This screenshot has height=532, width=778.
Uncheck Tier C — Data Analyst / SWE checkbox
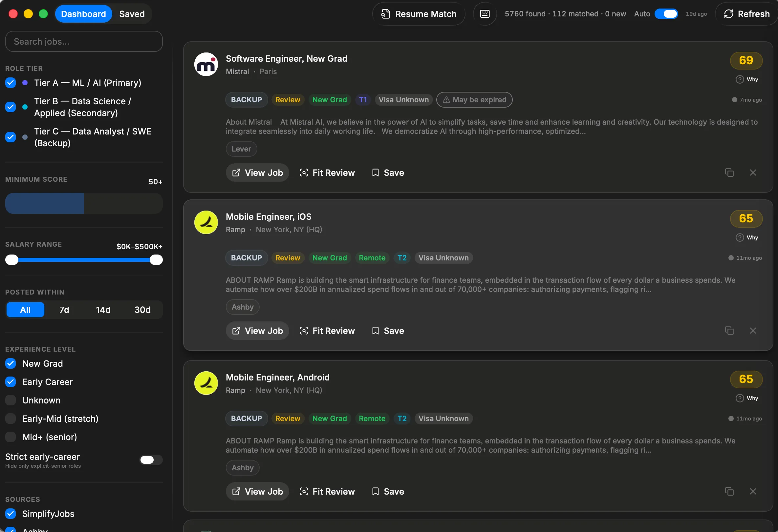coord(11,137)
